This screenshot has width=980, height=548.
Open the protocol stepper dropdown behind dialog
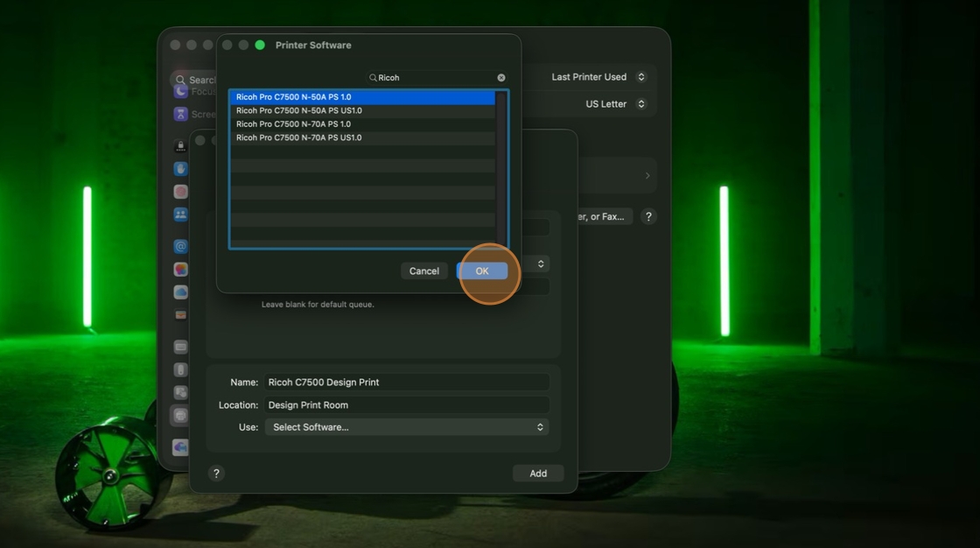[541, 264]
